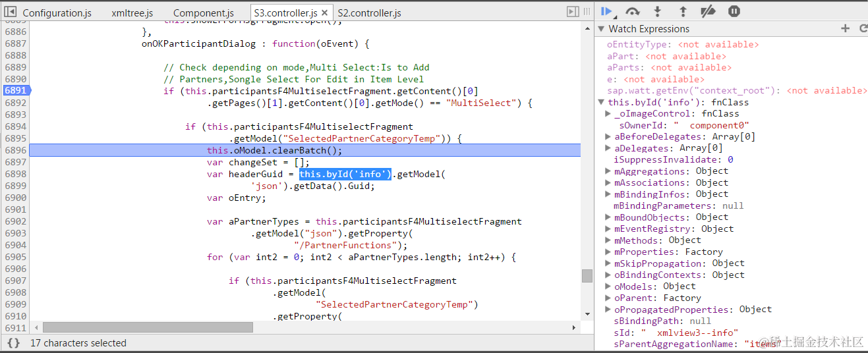The height and width of the screenshot is (353, 868).
Task: Show the file navigator panel
Action: point(11,12)
